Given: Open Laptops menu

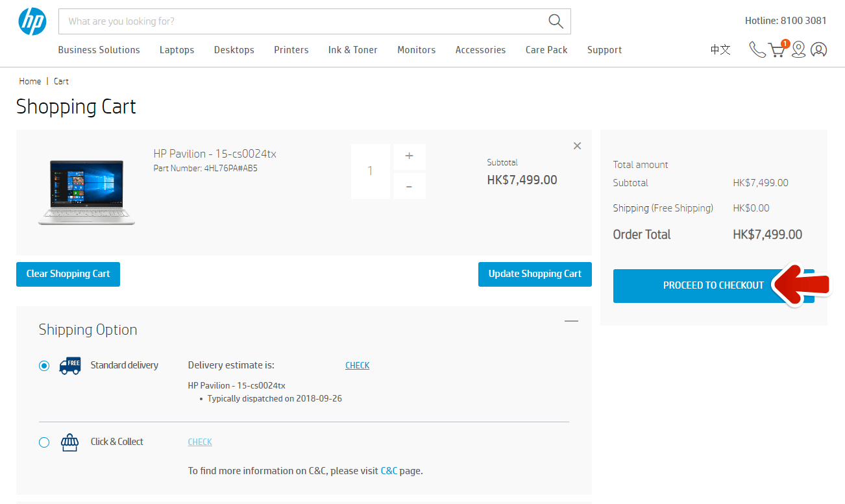Looking at the screenshot, I should pyautogui.click(x=177, y=50).
